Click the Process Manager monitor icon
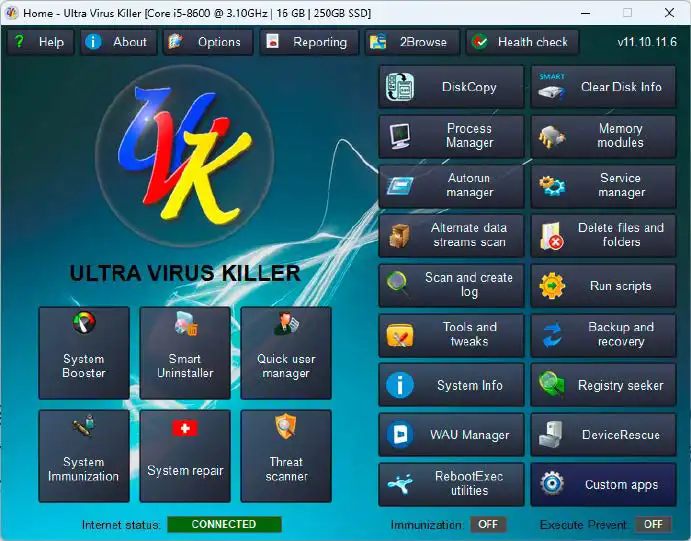This screenshot has height=541, width=691. click(x=400, y=136)
